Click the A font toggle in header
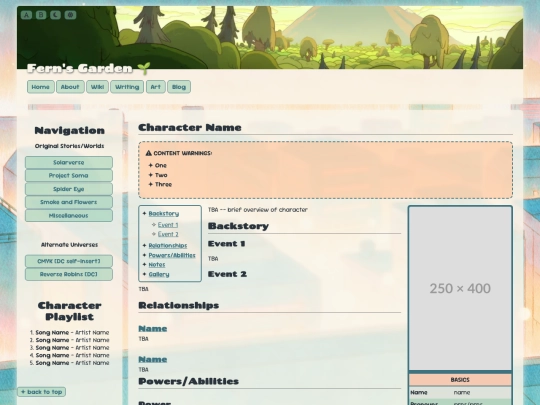The height and width of the screenshot is (405, 540). pyautogui.click(x=26, y=15)
